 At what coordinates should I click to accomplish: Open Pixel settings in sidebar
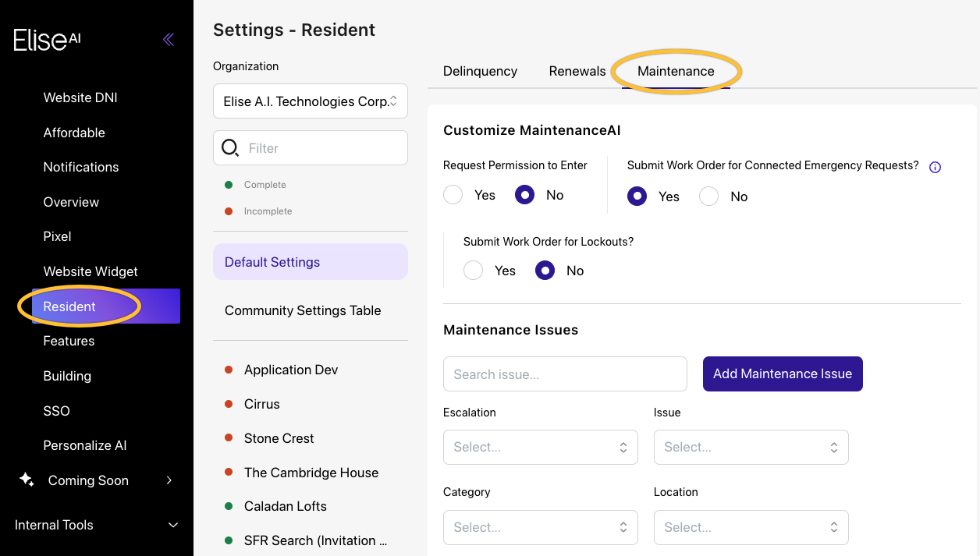coord(57,236)
